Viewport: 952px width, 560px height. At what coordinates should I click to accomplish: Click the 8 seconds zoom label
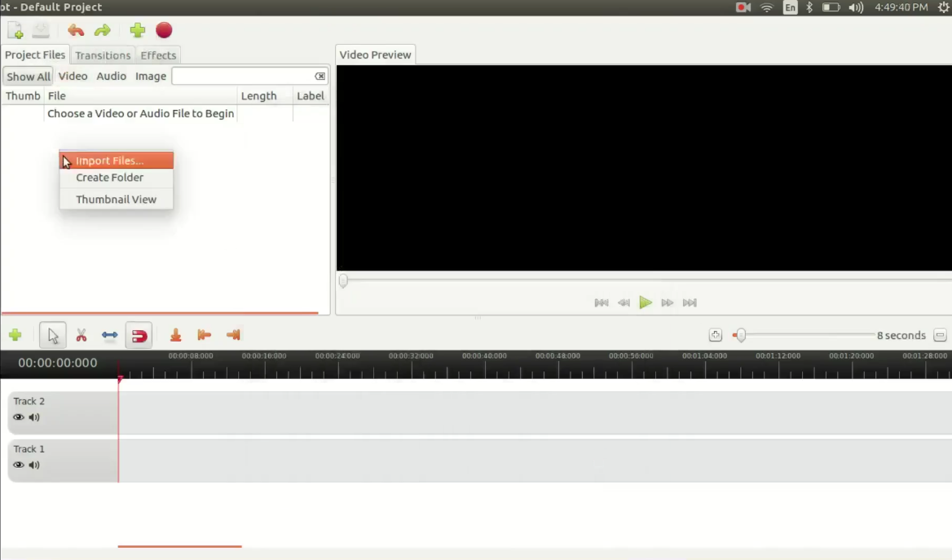(x=901, y=335)
